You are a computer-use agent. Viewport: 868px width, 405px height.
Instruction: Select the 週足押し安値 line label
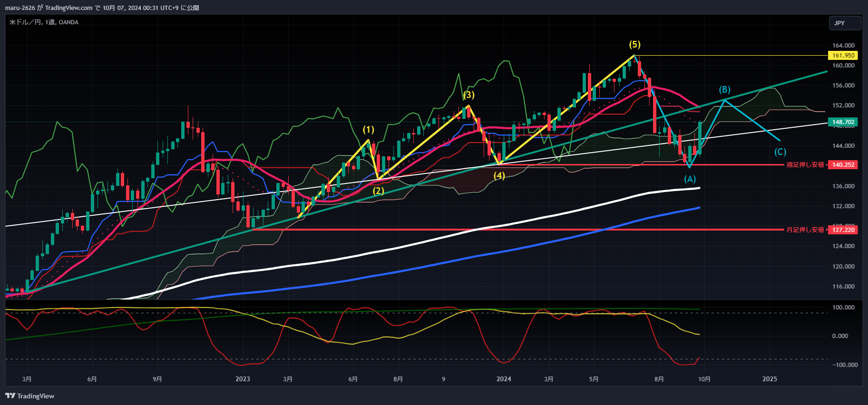tap(805, 165)
